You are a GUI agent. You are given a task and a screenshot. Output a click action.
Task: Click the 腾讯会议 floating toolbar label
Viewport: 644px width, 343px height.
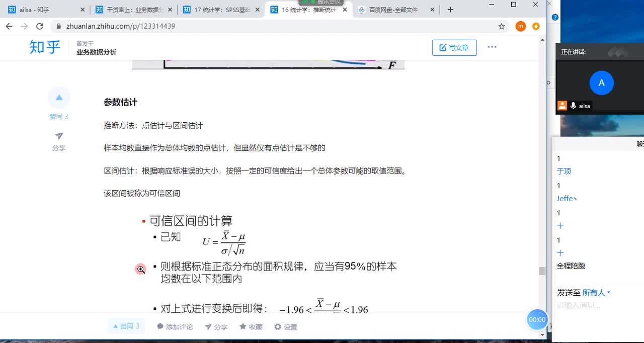pyautogui.click(x=321, y=3)
